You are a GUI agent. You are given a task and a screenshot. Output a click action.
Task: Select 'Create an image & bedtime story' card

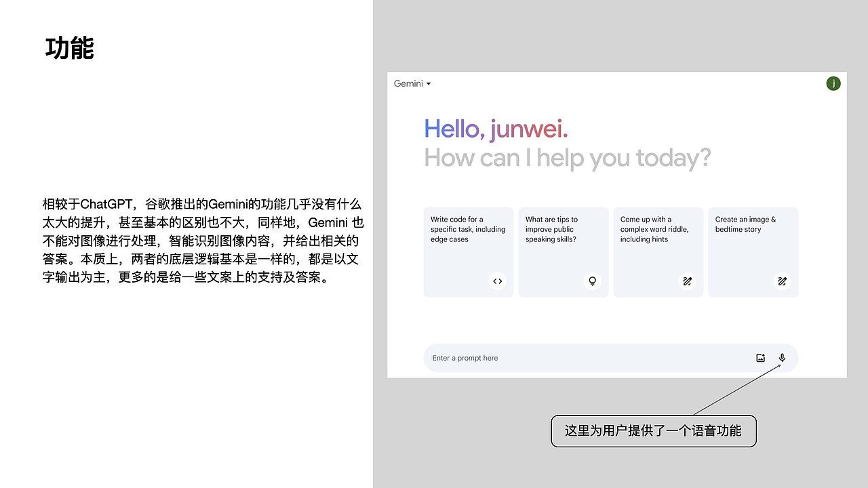[753, 252]
